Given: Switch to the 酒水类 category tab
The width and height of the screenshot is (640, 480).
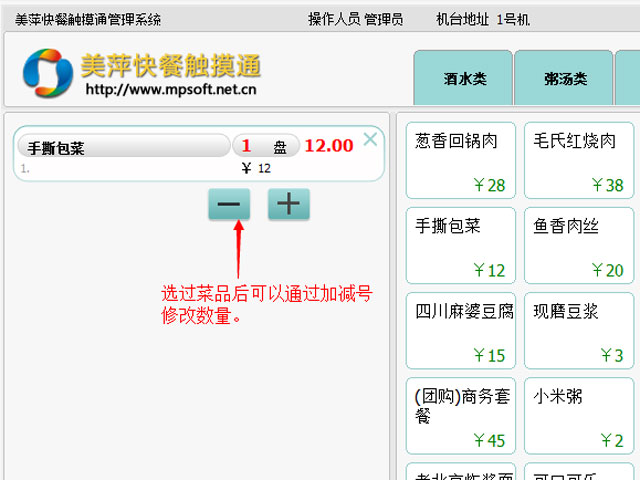Looking at the screenshot, I should (464, 78).
